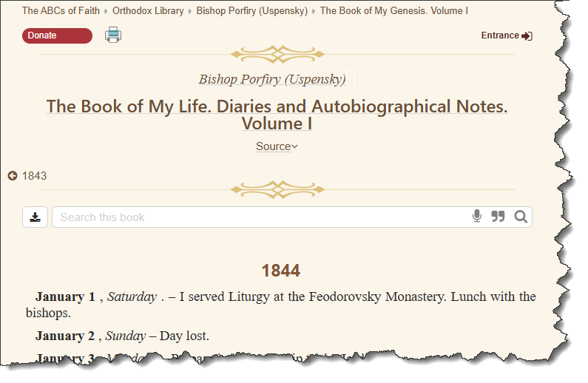This screenshot has width=588, height=383.
Task: Open the Bishop Porfiry (Uspensky) author link
Action: tap(271, 79)
